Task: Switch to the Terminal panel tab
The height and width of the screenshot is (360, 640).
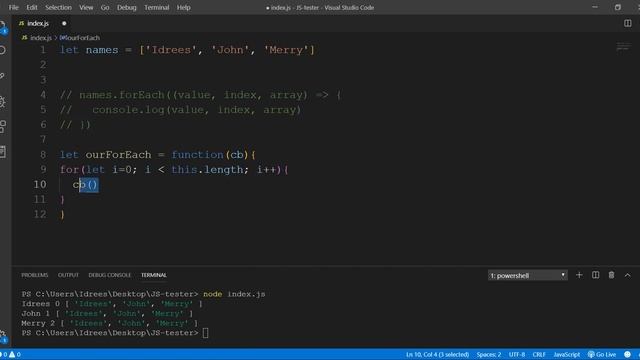Action: pyautogui.click(x=154, y=275)
